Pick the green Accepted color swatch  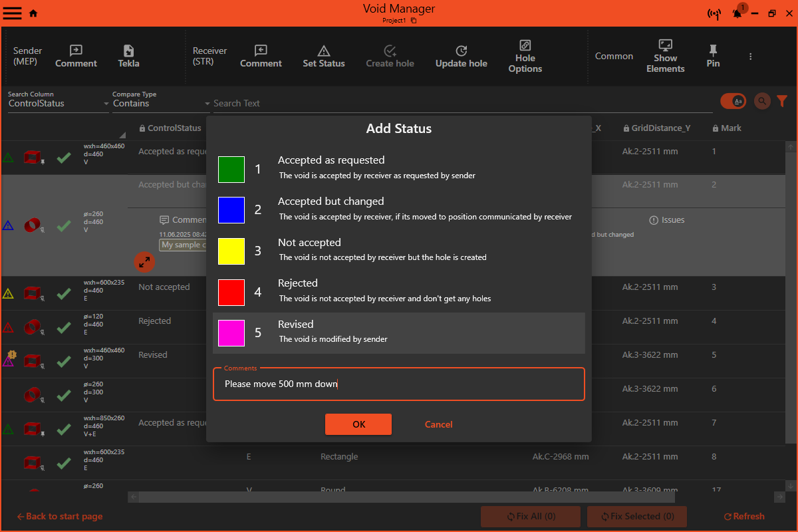point(231,170)
